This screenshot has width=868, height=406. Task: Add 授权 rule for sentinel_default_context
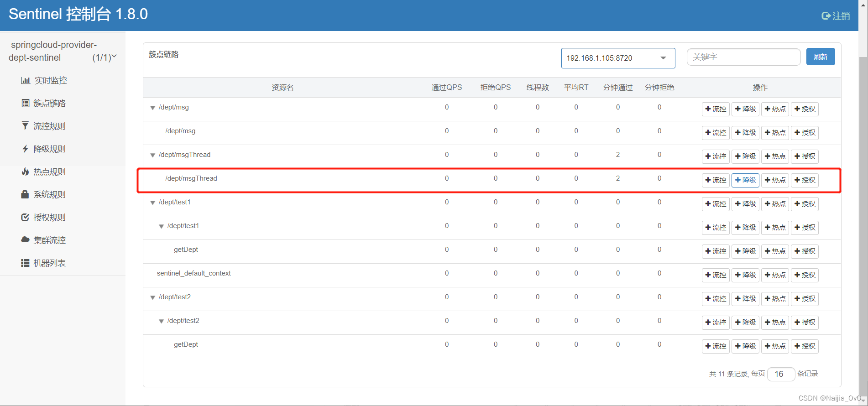point(805,275)
